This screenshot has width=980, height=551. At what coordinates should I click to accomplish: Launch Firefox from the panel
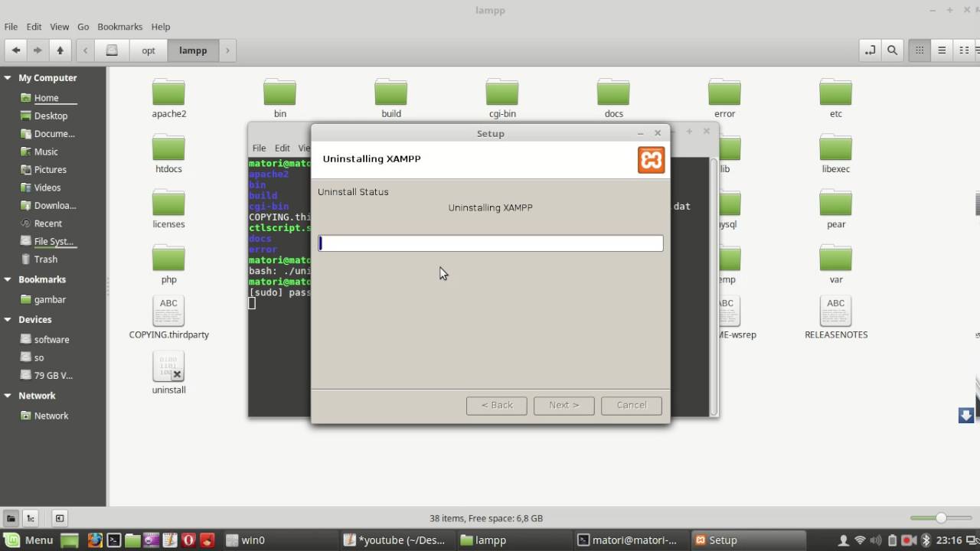point(95,540)
